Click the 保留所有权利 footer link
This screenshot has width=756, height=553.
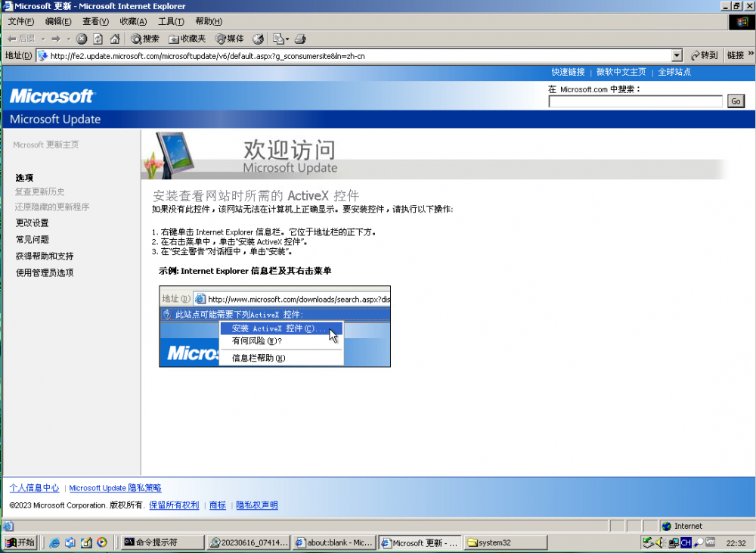[174, 505]
